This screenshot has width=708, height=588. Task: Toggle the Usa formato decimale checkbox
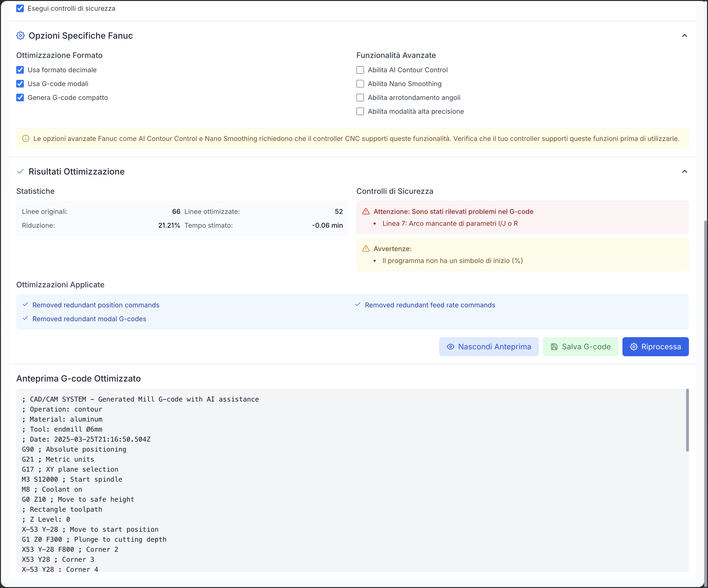click(20, 70)
